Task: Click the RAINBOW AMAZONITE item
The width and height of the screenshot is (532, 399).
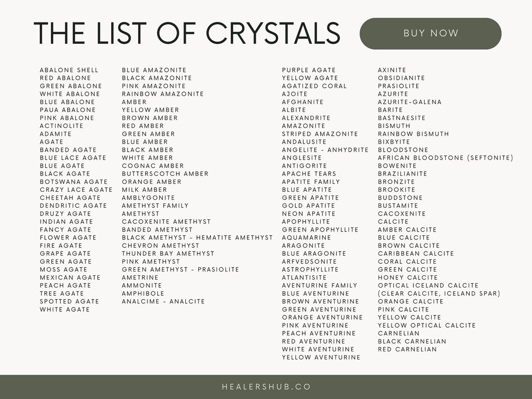Action: tap(163, 94)
